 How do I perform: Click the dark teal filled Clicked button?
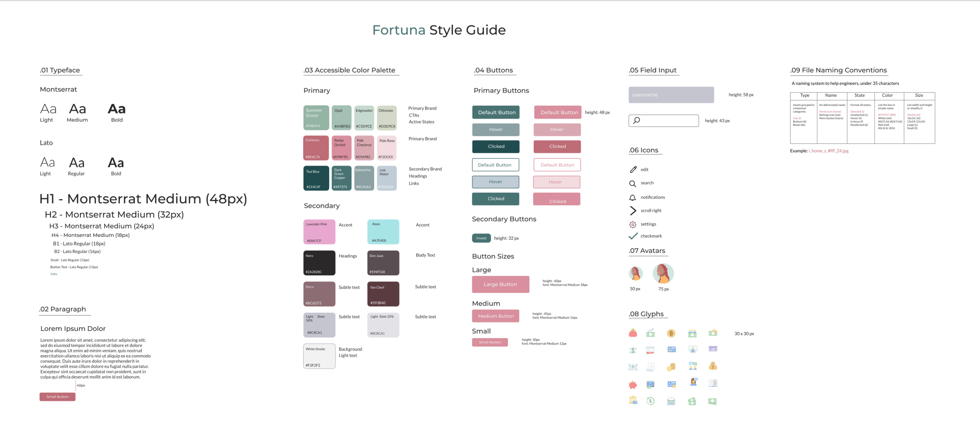(496, 146)
